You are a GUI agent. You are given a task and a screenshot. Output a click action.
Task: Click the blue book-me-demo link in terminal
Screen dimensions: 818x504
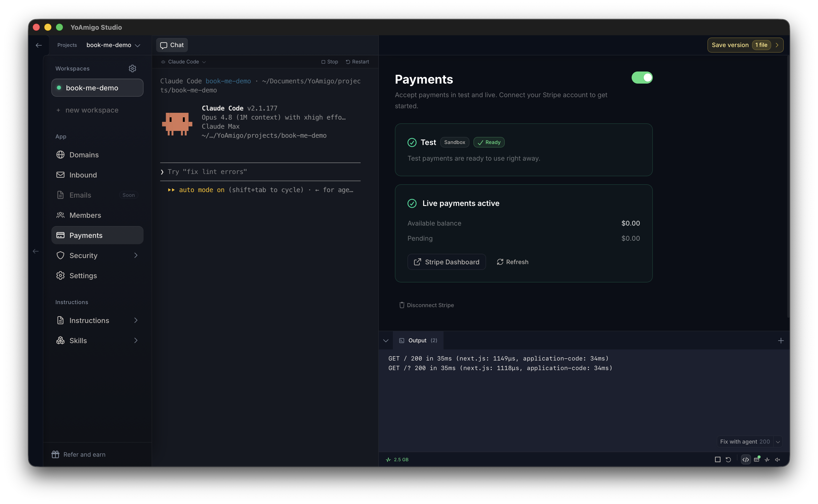coord(228,81)
